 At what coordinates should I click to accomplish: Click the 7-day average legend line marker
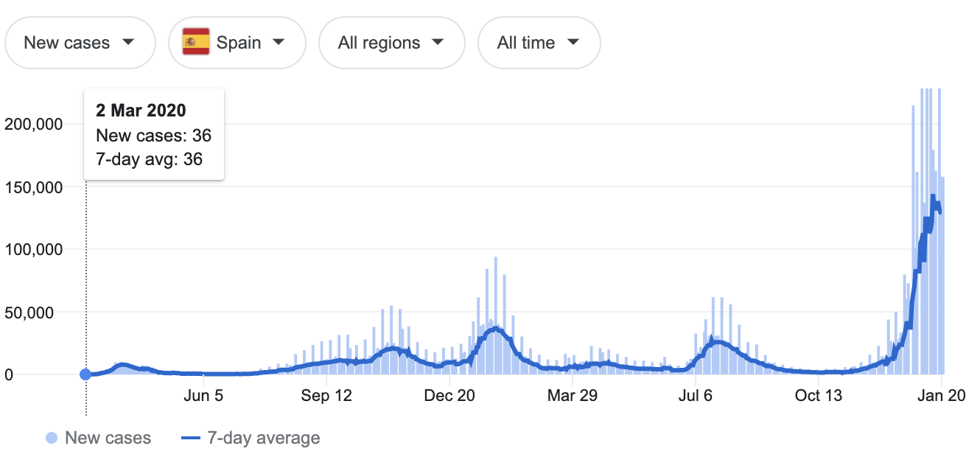point(190,438)
